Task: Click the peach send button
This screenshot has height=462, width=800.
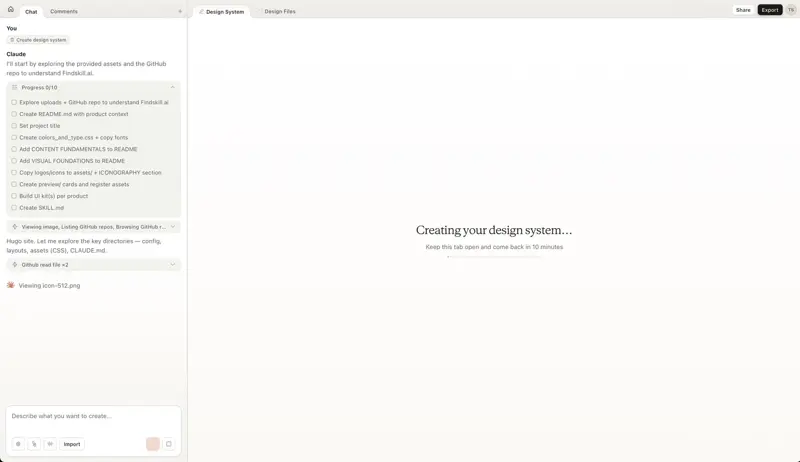Action: (153, 444)
